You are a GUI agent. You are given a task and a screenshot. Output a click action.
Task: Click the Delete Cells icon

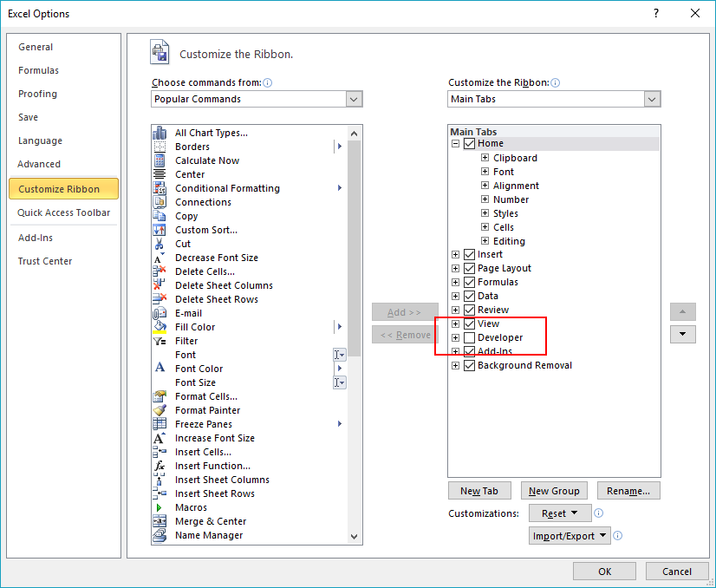159,271
